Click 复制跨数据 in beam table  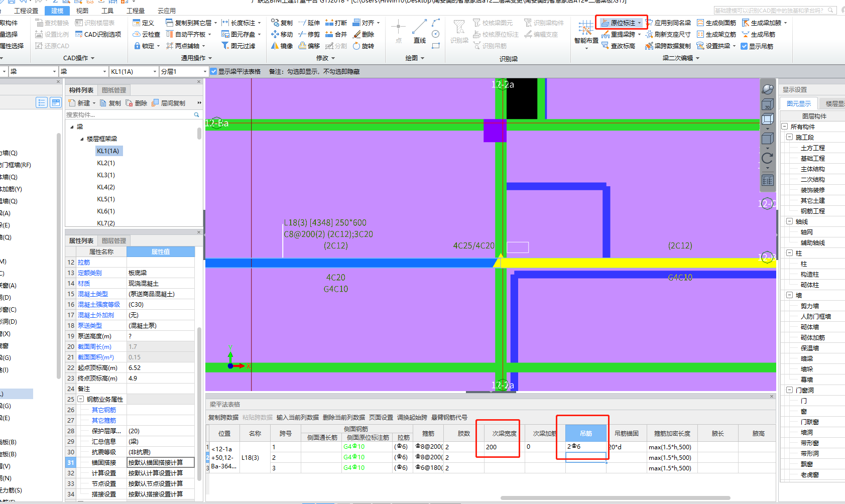(x=223, y=417)
